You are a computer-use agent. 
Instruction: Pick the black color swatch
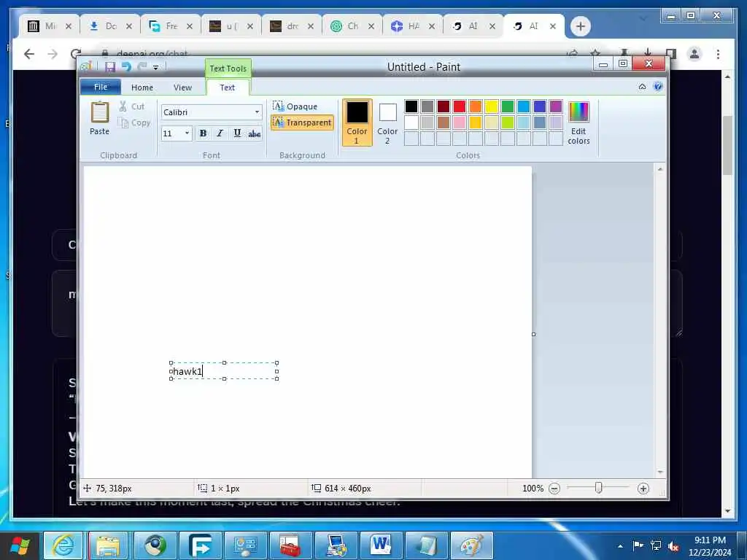411,106
